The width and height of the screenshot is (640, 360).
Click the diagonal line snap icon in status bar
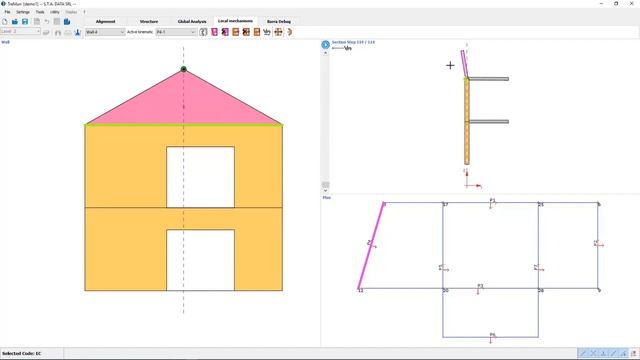613,353
